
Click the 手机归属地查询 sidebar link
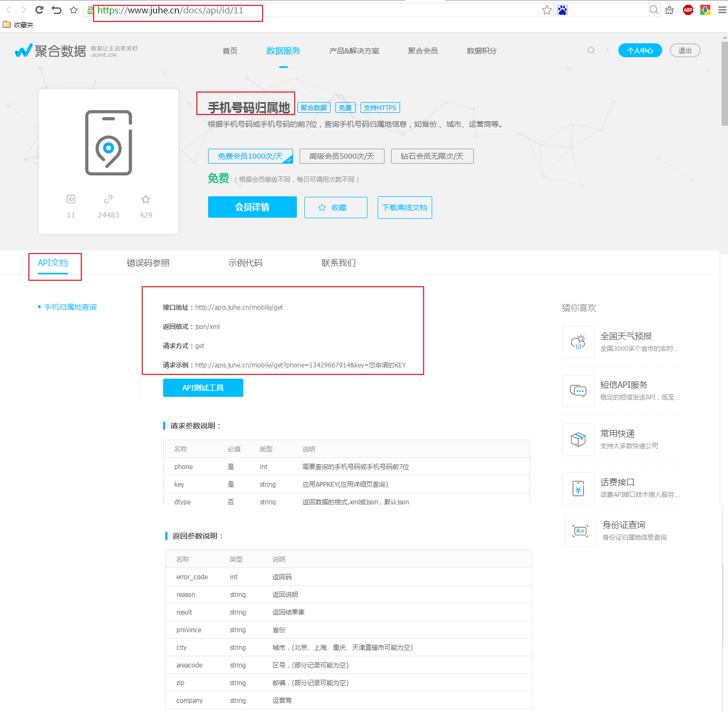[70, 307]
